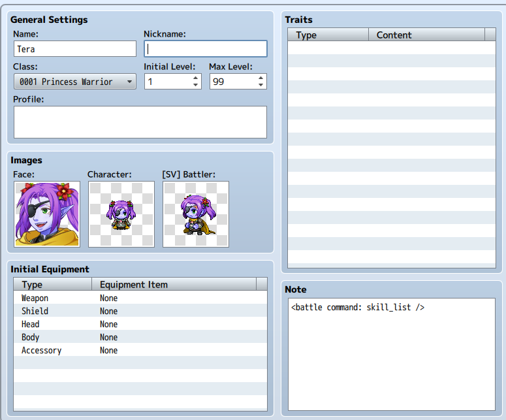This screenshot has width=506, height=420.
Task: Click None value for Head
Action: click(x=109, y=324)
